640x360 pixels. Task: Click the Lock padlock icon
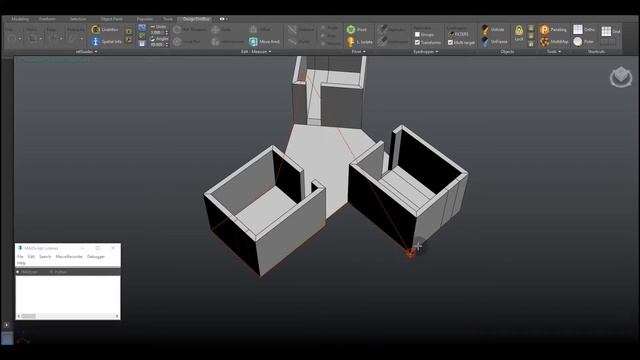pos(519,30)
